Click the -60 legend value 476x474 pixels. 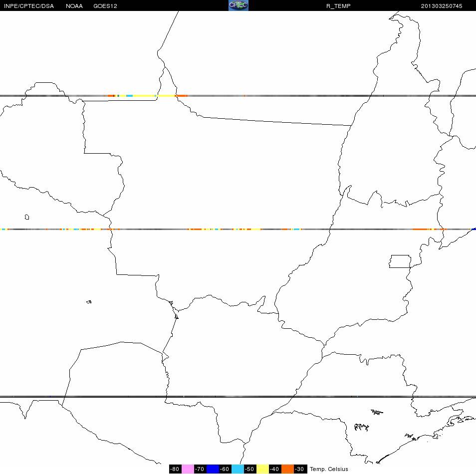[225, 469]
